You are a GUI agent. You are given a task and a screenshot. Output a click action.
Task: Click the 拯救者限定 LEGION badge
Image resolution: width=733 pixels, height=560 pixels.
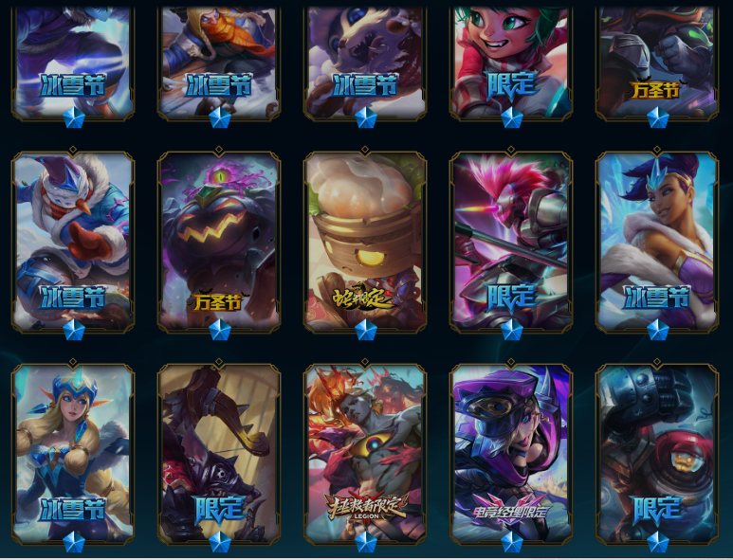pyautogui.click(x=366, y=508)
